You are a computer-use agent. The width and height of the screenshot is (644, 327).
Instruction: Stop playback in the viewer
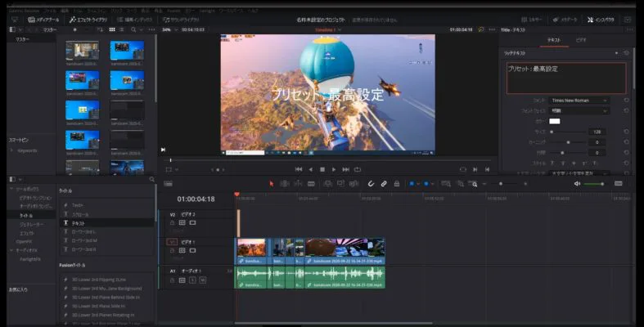coord(322,169)
